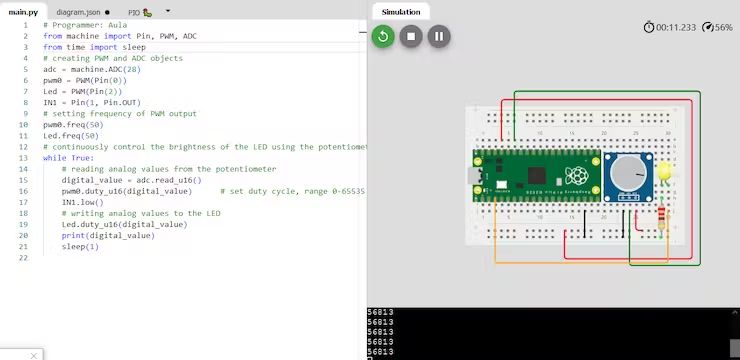Click 'Led.duty_u16(digital_value)' on line 19

coord(125,224)
